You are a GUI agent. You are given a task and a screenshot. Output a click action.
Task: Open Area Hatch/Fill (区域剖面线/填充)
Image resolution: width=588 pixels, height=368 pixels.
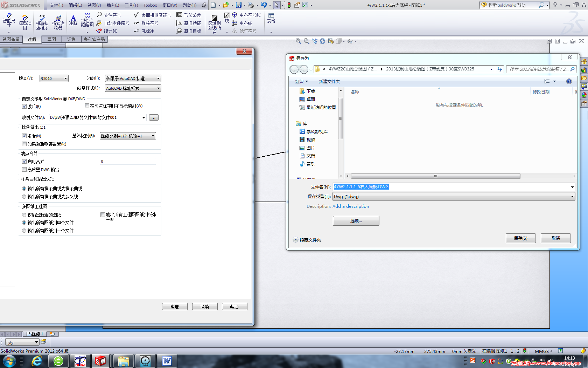[x=214, y=24]
